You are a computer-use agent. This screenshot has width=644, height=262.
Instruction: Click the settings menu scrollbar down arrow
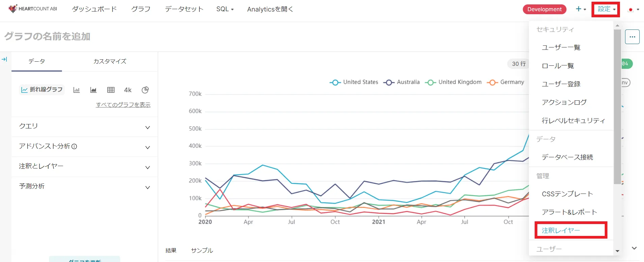[x=617, y=251]
